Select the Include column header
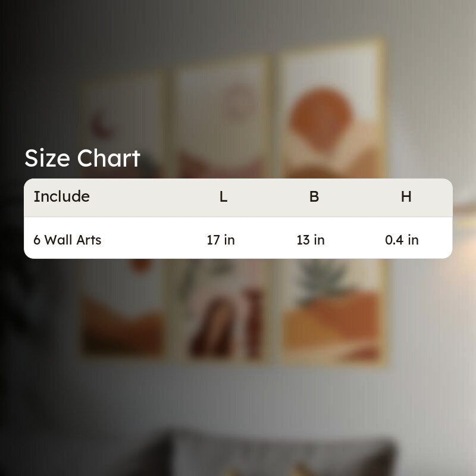The image size is (476, 476). (62, 196)
